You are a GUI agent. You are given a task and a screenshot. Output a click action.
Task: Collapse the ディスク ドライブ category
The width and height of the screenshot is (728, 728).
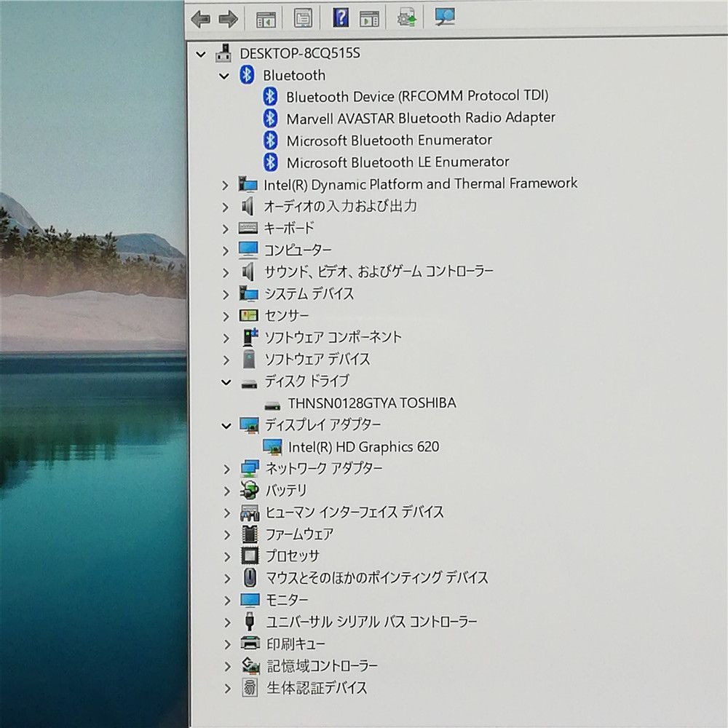[226, 382]
